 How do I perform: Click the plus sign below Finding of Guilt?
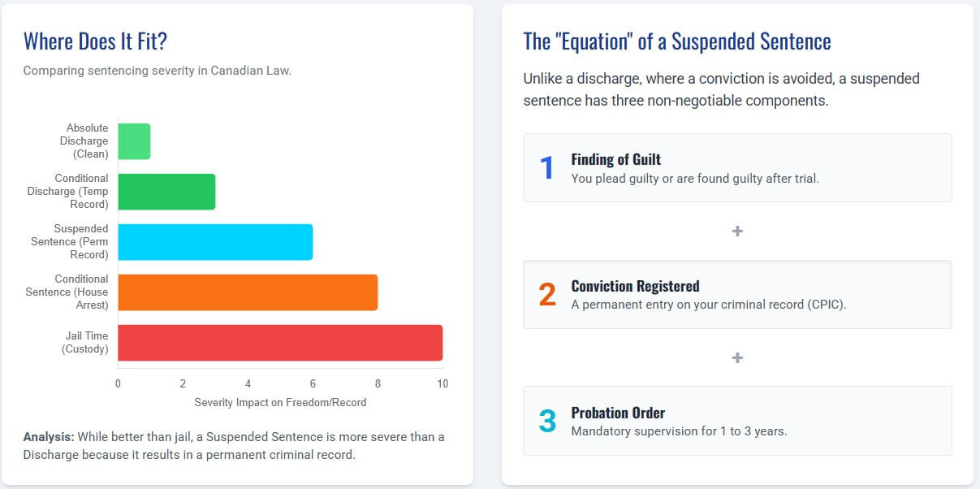[737, 232]
